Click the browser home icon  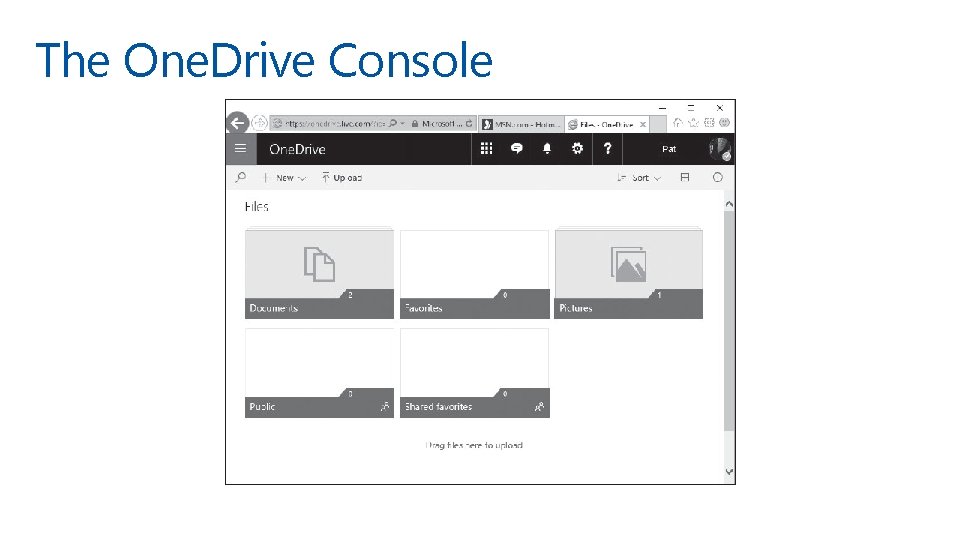click(x=677, y=122)
